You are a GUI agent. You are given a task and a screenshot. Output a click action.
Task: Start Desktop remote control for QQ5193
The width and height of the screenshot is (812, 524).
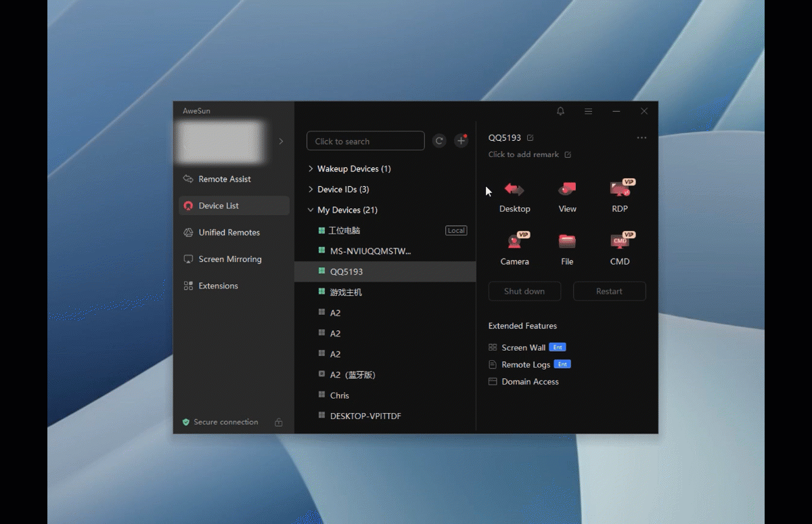click(x=514, y=190)
